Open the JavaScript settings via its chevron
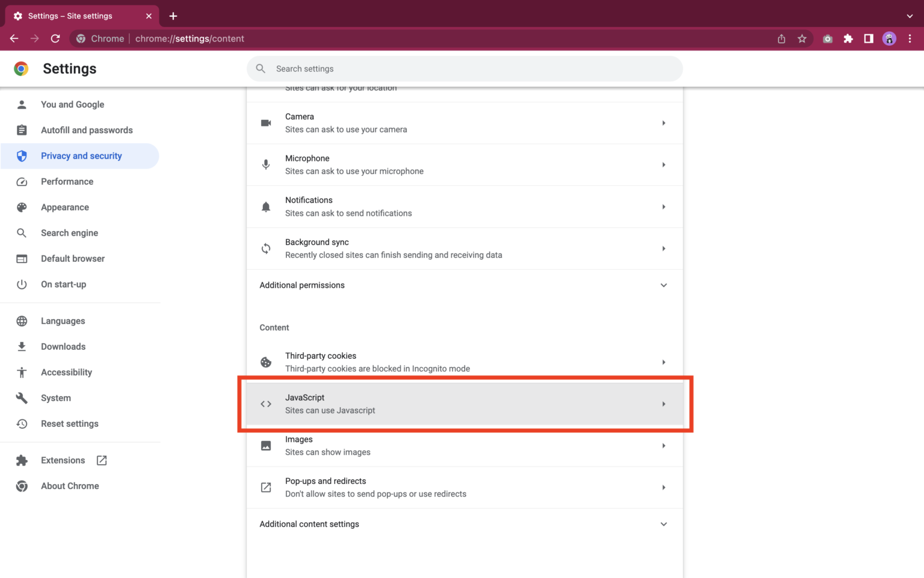924x578 pixels. pyautogui.click(x=664, y=403)
